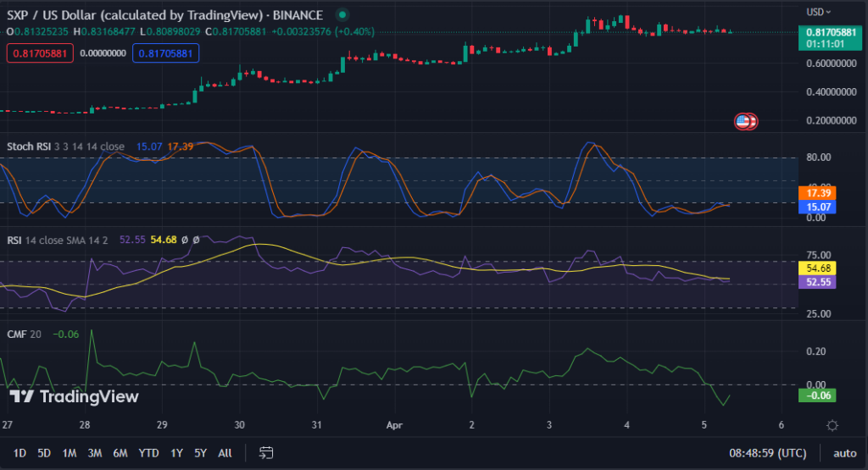Select the 3M time range
The width and height of the screenshot is (868, 470).
point(95,453)
